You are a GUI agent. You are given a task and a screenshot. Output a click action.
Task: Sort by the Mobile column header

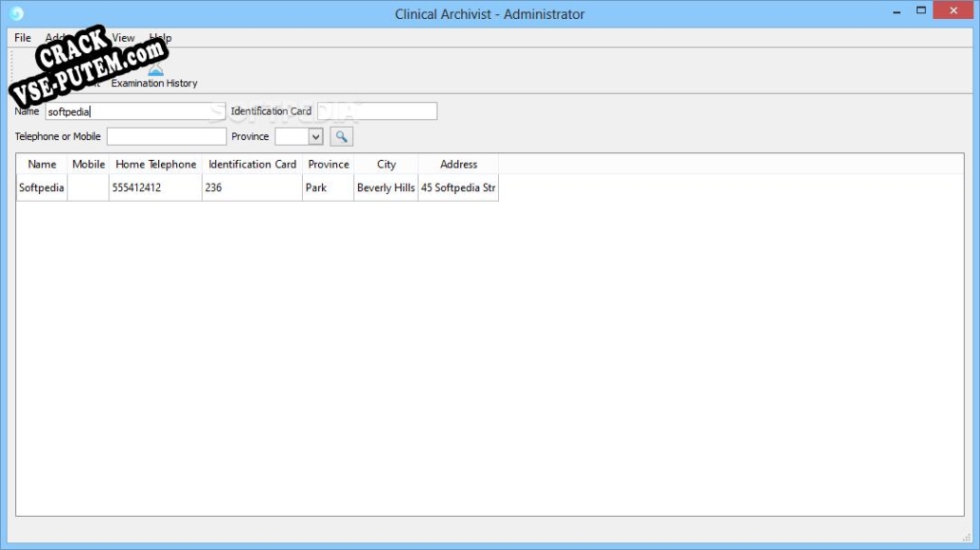(x=89, y=165)
